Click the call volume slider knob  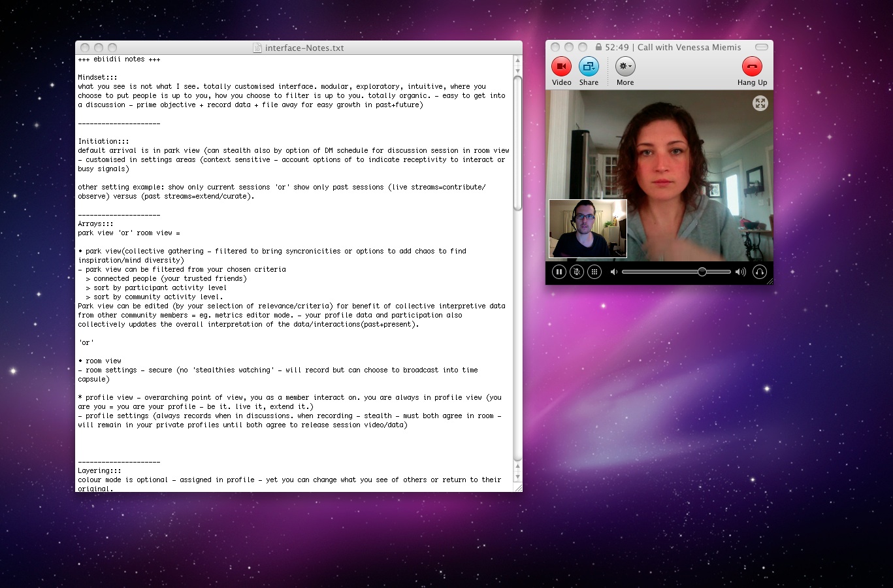point(702,272)
